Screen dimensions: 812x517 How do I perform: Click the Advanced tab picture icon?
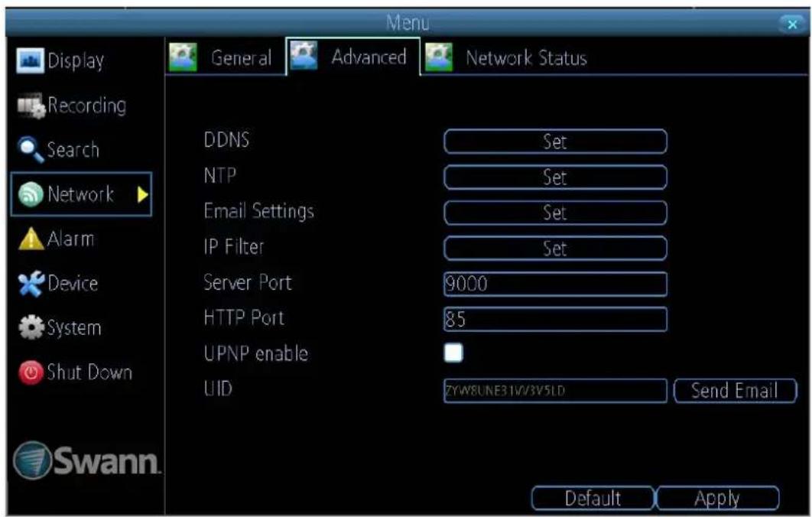(x=304, y=55)
